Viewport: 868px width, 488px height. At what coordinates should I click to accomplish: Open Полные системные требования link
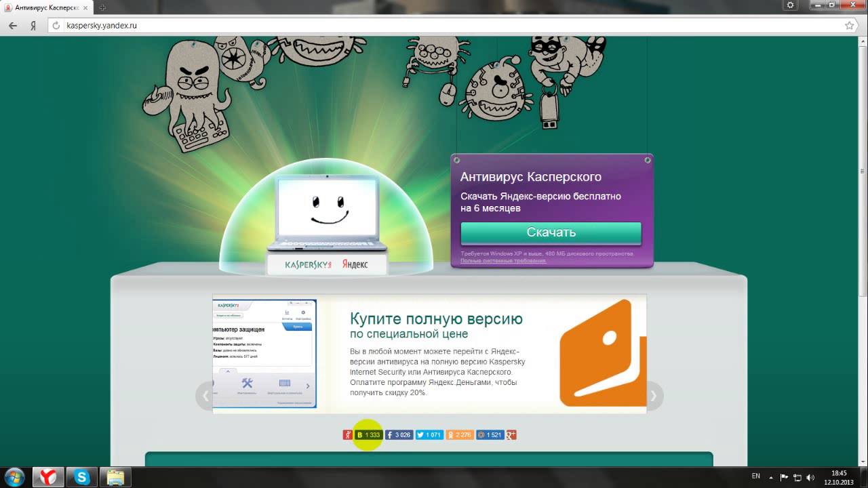tap(503, 260)
